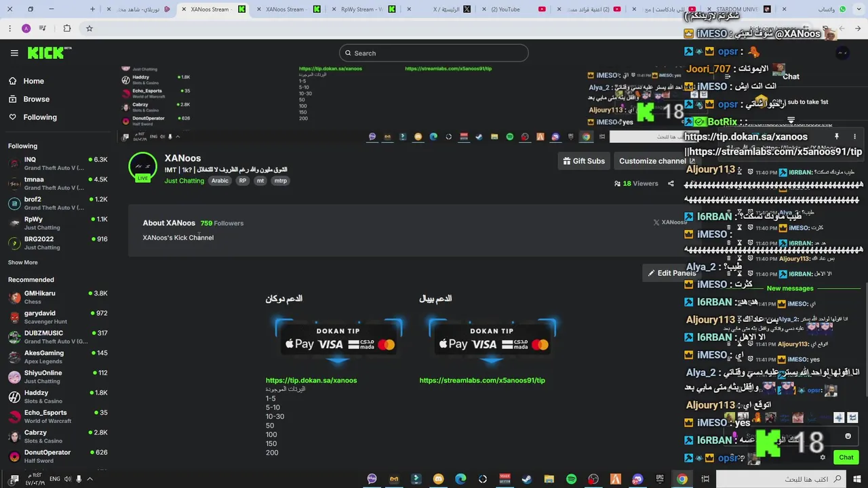
Task: Open pinned message three-dot options
Action: pyautogui.click(x=856, y=137)
